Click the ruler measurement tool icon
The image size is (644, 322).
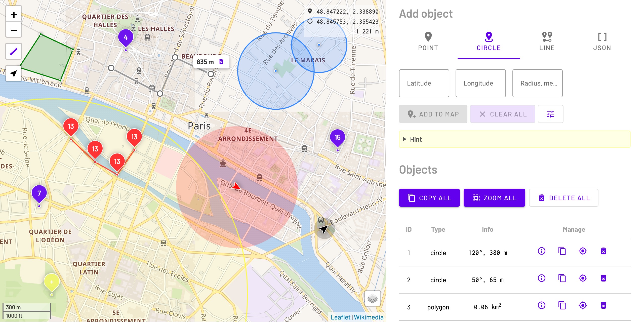14,52
